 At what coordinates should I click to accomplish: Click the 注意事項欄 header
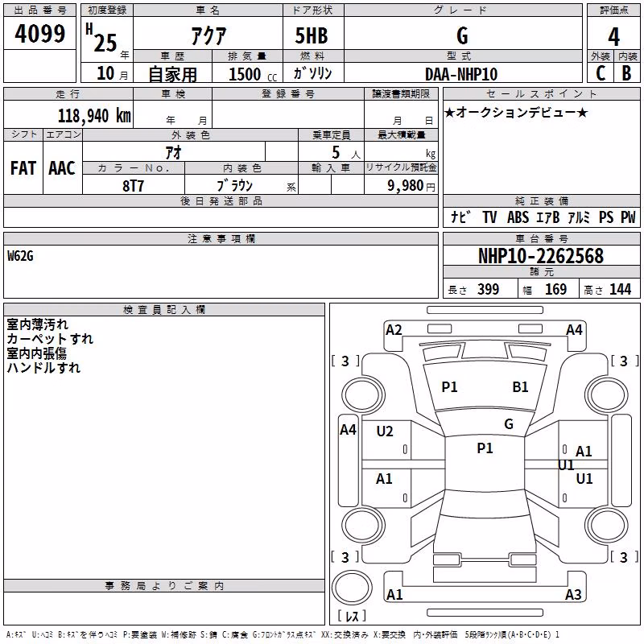coord(221,238)
